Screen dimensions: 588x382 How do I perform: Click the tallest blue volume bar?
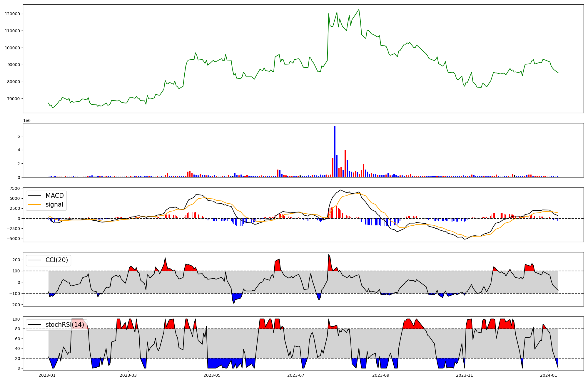(335, 151)
